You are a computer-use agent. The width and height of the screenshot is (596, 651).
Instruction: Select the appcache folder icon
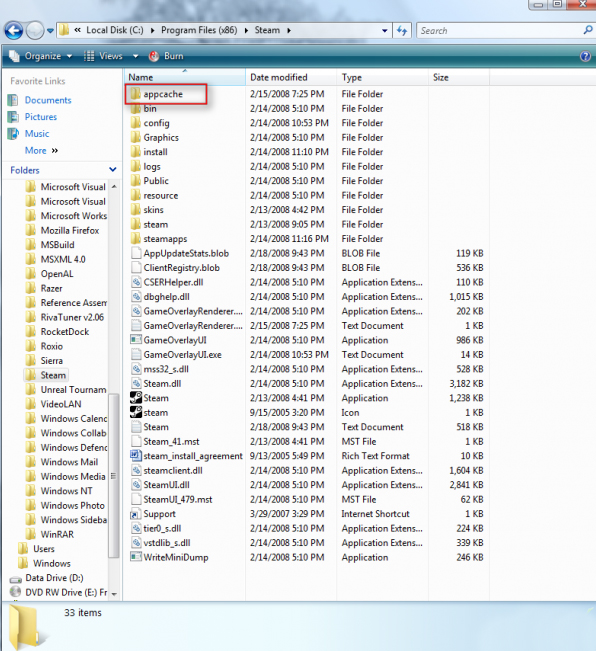pos(135,94)
